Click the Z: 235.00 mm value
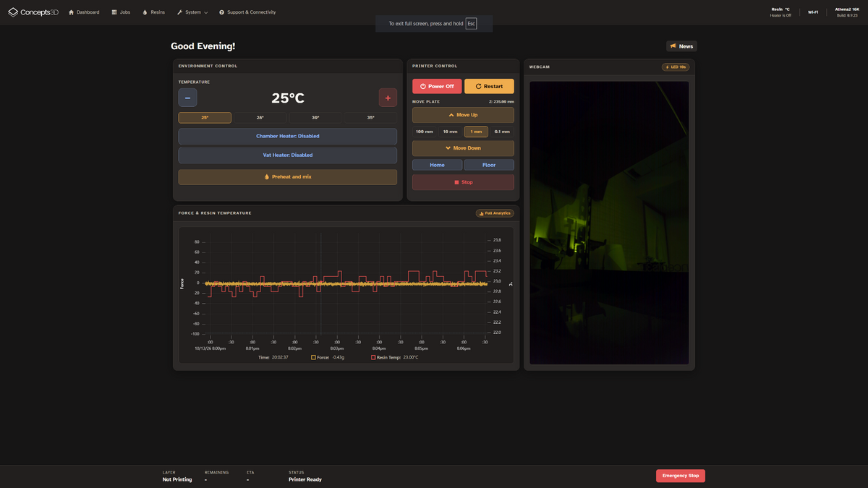868x488 pixels. (x=501, y=102)
